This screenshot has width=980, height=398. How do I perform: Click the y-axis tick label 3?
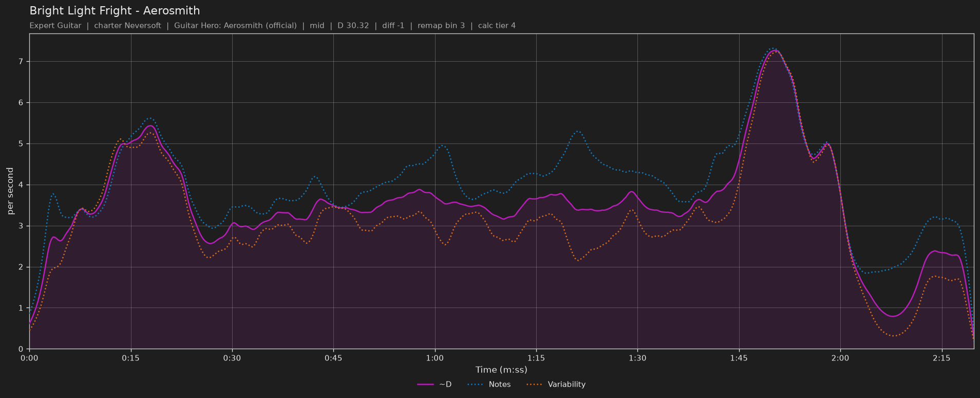pos(21,226)
